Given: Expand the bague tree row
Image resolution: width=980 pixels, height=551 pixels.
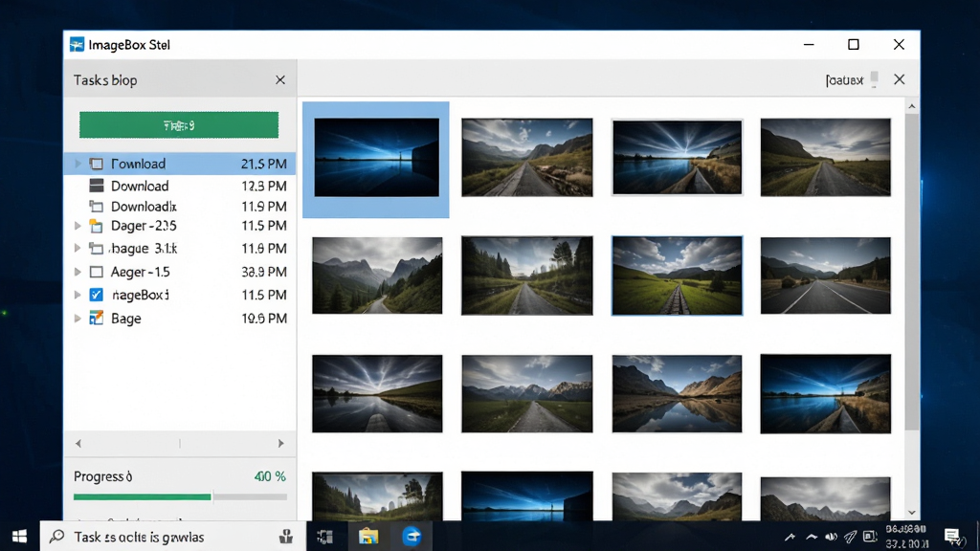Looking at the screenshot, I should (78, 248).
